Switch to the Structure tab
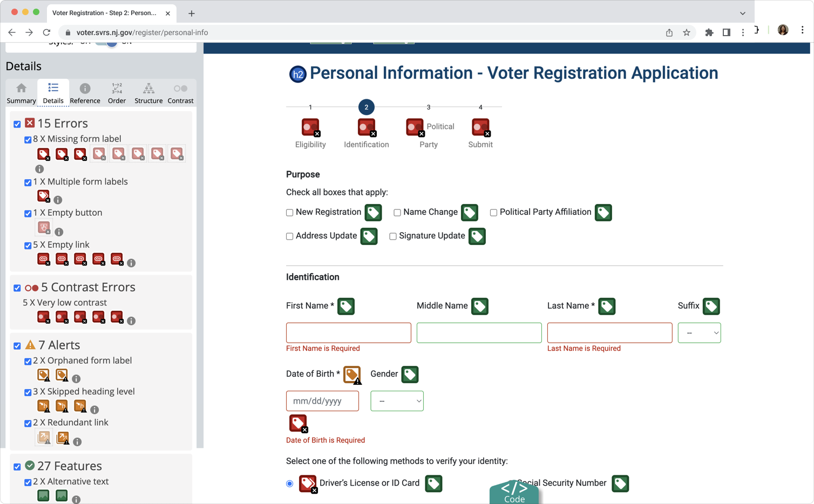Viewport: 814px width, 504px height. 148,93
